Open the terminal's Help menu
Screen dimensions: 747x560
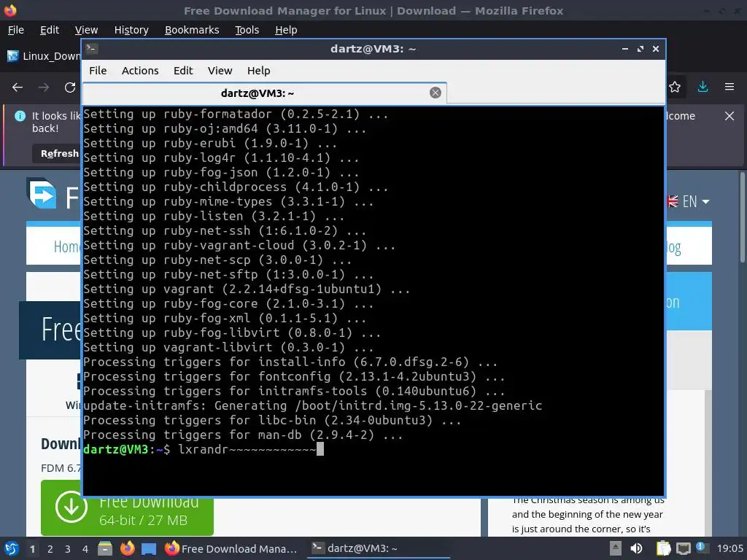coord(259,71)
